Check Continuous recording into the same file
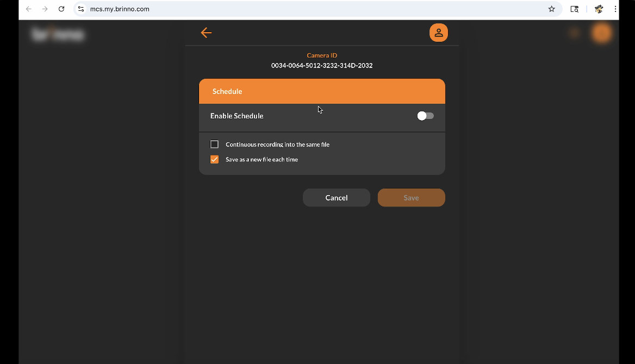Image resolution: width=635 pixels, height=364 pixels. click(x=214, y=145)
